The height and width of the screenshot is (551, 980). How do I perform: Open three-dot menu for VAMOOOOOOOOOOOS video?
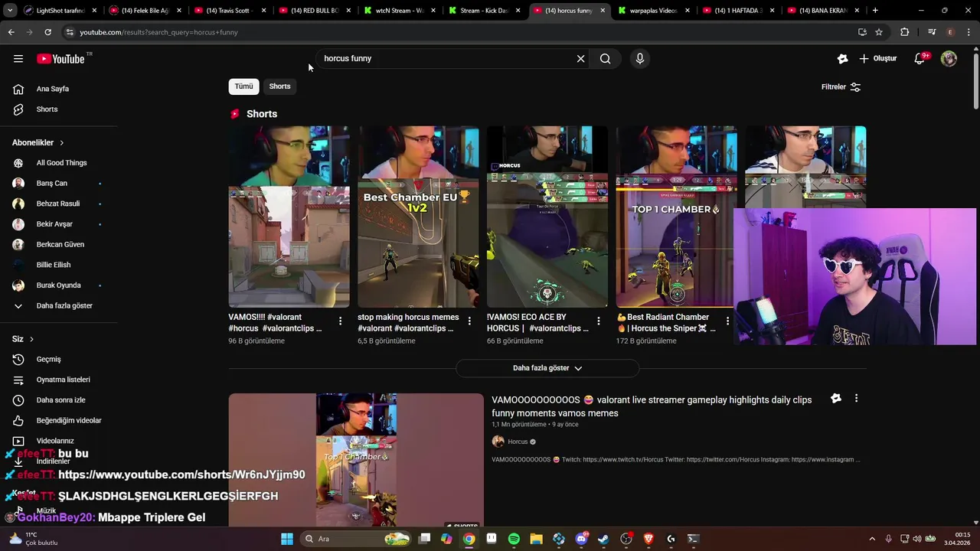(x=856, y=399)
